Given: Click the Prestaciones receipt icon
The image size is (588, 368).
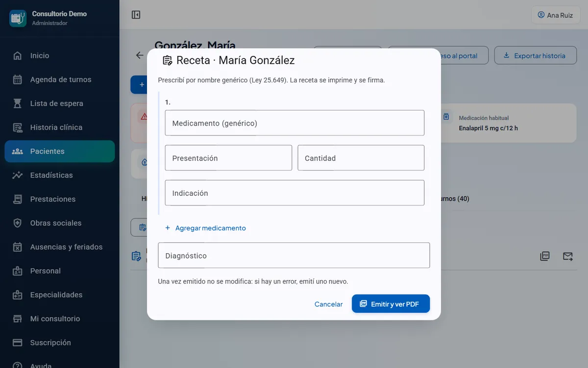Looking at the screenshot, I should pyautogui.click(x=18, y=199).
